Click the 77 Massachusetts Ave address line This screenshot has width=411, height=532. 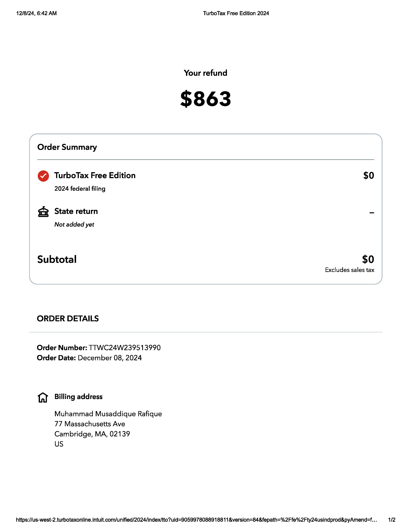pos(90,424)
